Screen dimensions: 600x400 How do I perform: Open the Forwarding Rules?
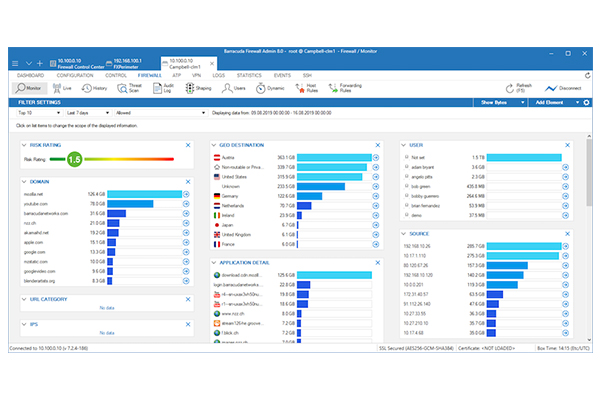(x=345, y=88)
